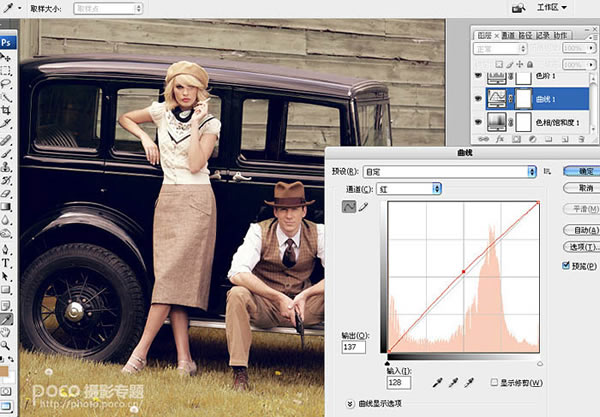The image size is (600, 417).
Task: Open the 预设 preset dropdown showing 自定
Action: pyautogui.click(x=445, y=171)
